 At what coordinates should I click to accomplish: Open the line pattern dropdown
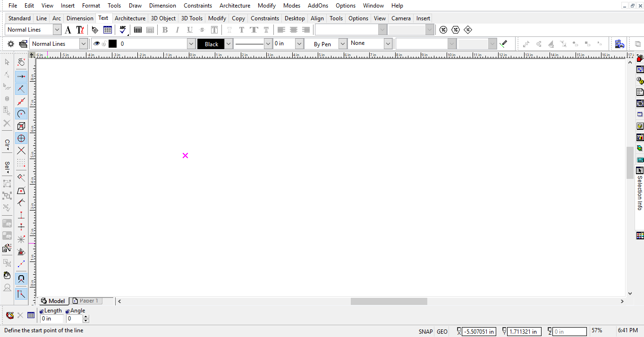pyautogui.click(x=269, y=44)
